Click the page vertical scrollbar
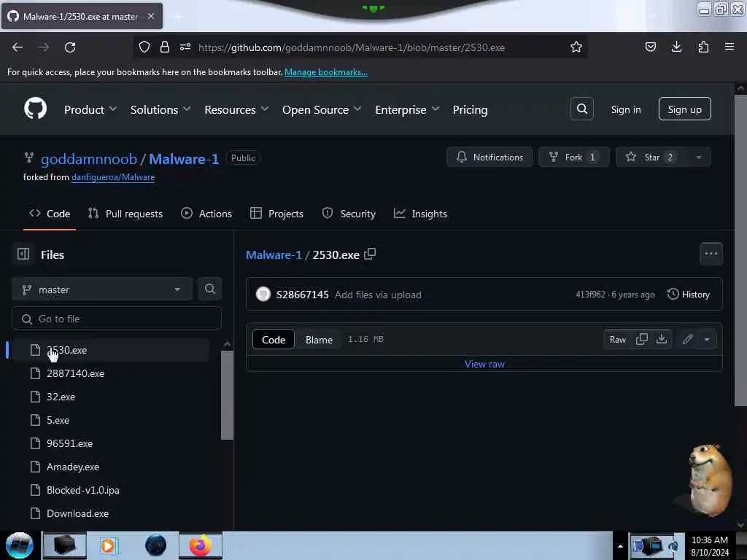This screenshot has width=747, height=560. 740,251
